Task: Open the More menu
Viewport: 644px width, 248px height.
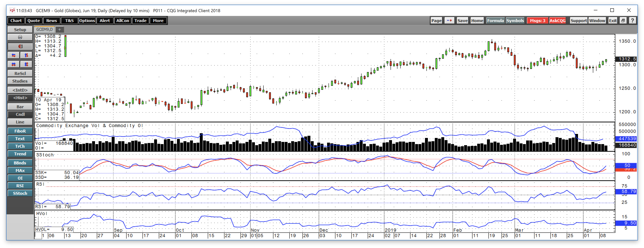Action: (x=158, y=20)
